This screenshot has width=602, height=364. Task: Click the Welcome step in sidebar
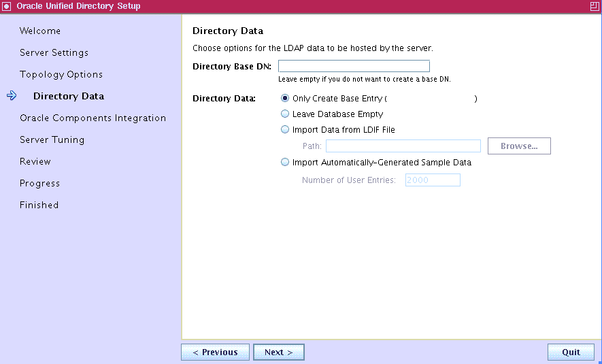tap(40, 31)
